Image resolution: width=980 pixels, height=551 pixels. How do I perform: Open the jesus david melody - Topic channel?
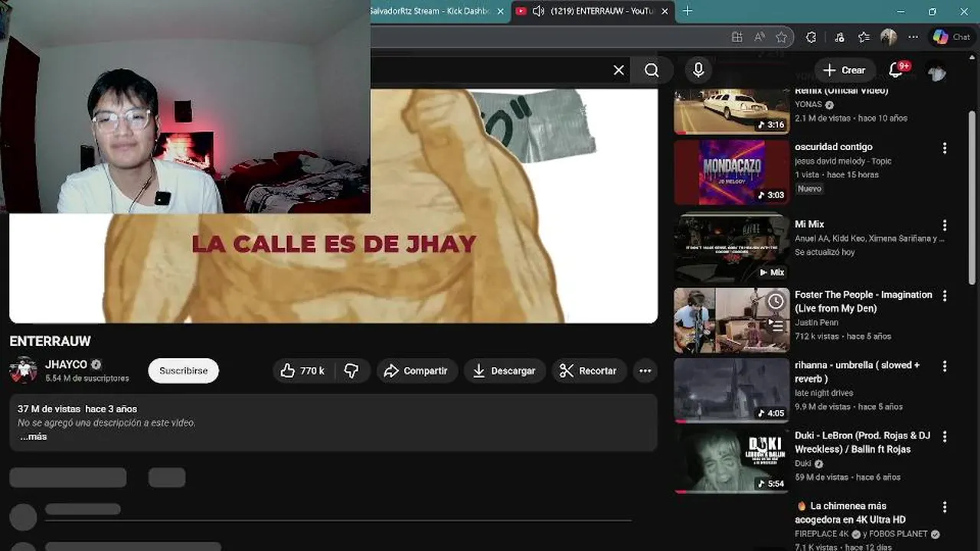pos(843,161)
